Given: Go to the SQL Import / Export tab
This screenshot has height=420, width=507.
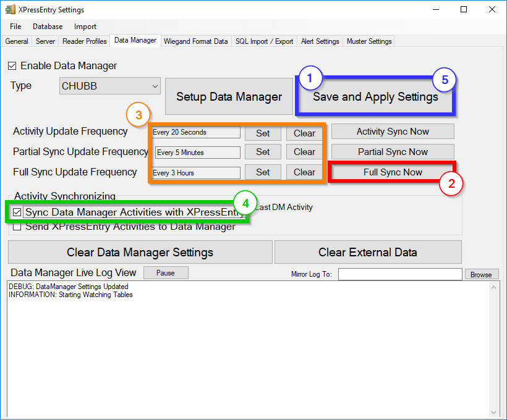Looking at the screenshot, I should point(264,41).
